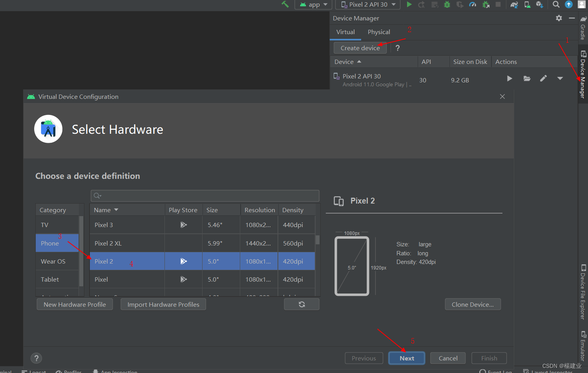The height and width of the screenshot is (373, 588).
Task: Click the Create device button
Action: pos(360,48)
